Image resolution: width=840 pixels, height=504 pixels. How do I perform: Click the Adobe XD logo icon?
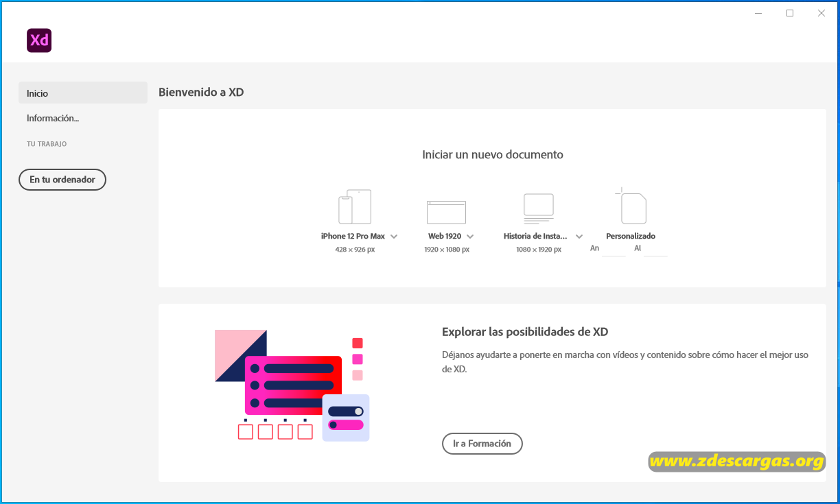coord(39,40)
